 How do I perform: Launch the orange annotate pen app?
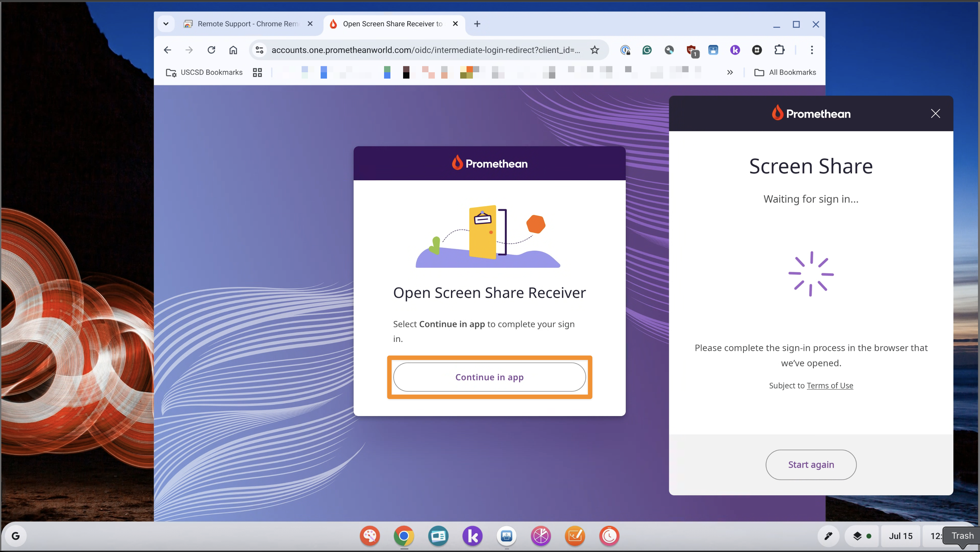click(x=575, y=536)
